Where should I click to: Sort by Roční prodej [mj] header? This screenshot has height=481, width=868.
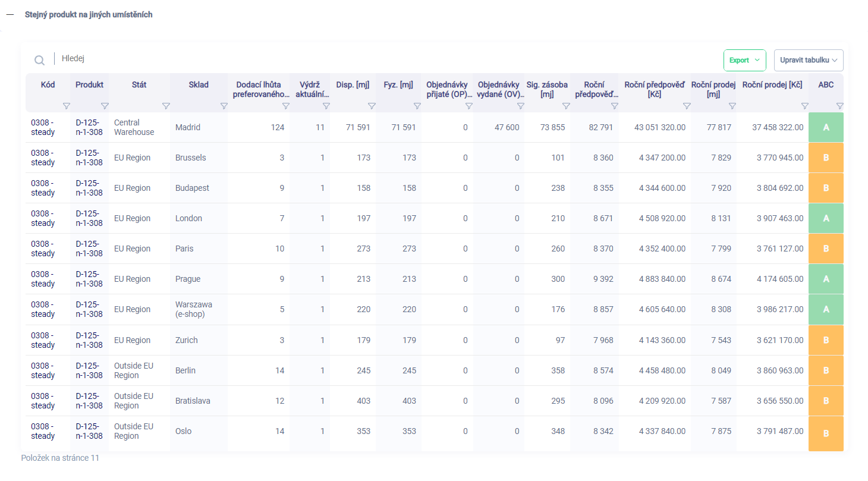point(713,89)
